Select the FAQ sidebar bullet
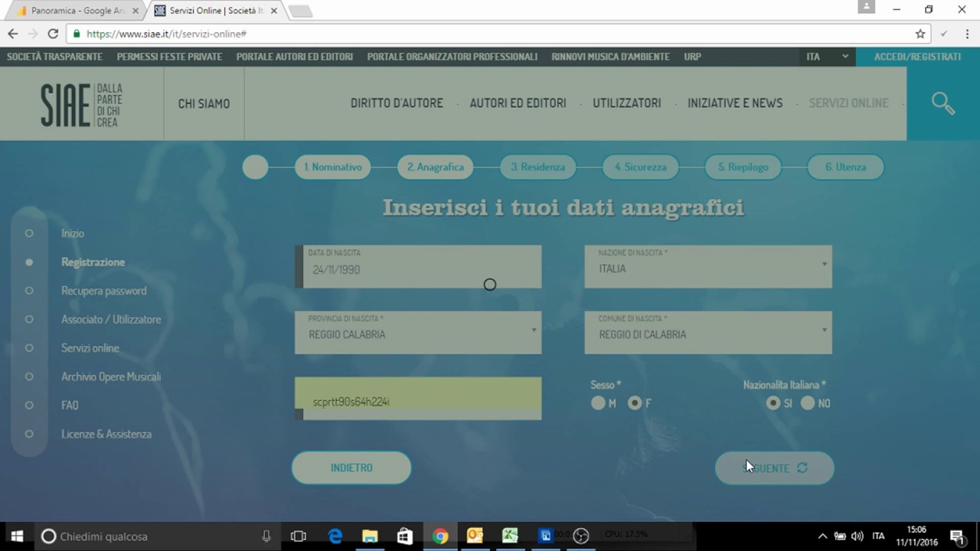This screenshot has width=980, height=551. click(29, 406)
